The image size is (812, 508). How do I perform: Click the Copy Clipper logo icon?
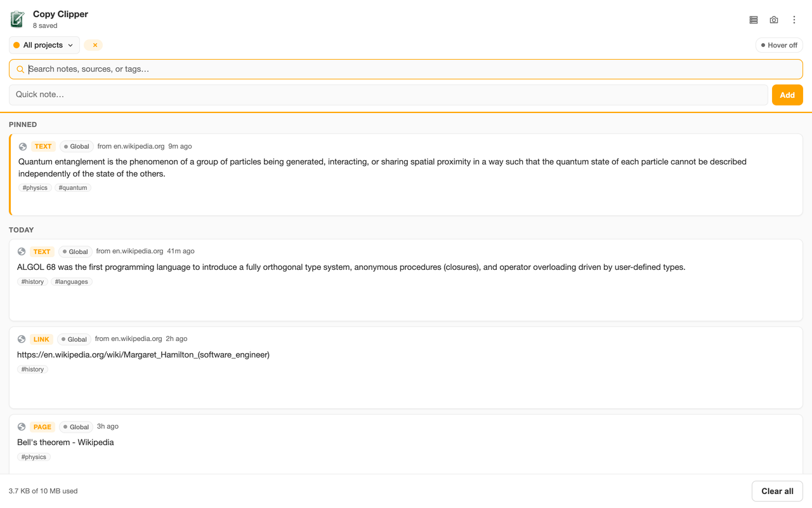[x=17, y=20]
